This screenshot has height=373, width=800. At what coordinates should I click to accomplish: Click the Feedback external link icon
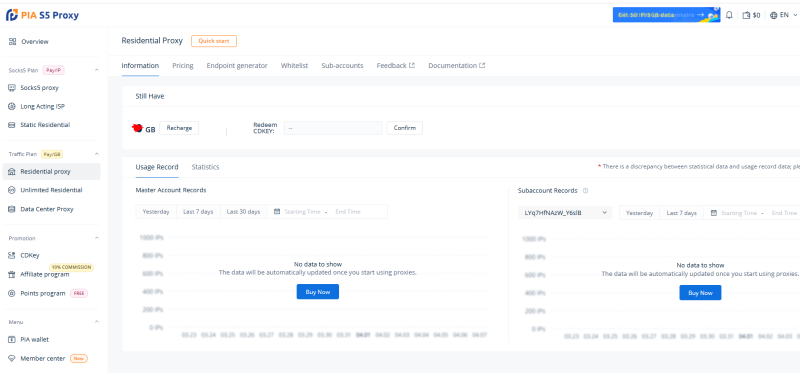412,65
